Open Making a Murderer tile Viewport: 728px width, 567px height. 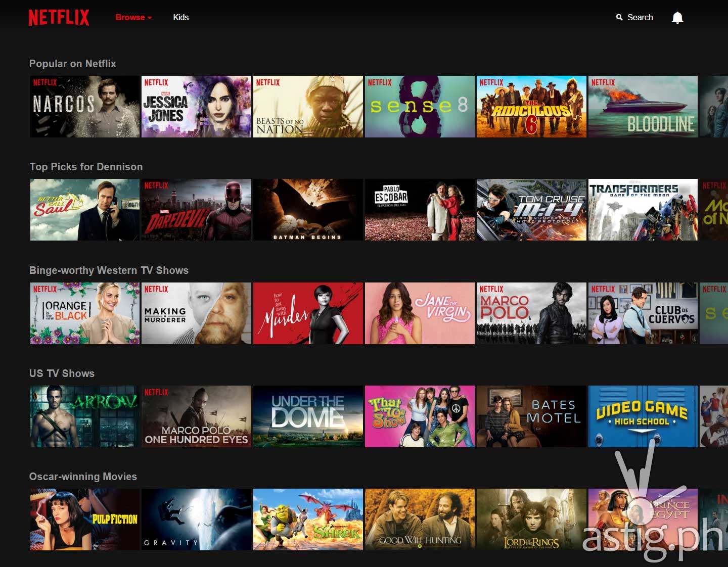pos(196,313)
